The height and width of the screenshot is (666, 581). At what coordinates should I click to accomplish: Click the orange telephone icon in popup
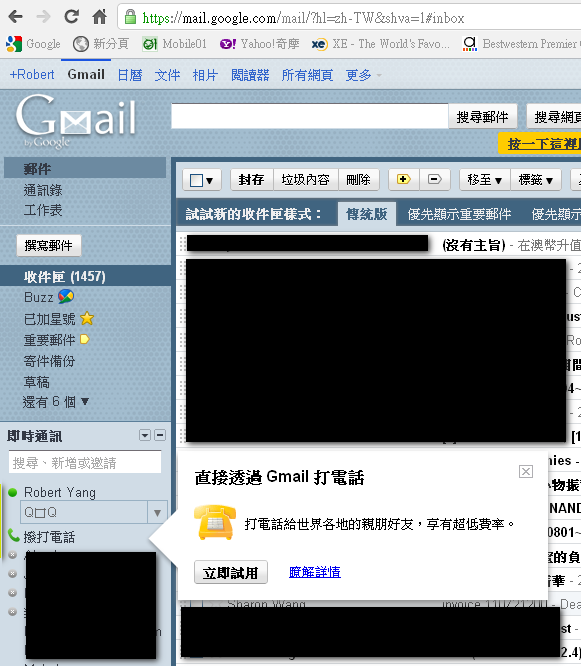[215, 522]
